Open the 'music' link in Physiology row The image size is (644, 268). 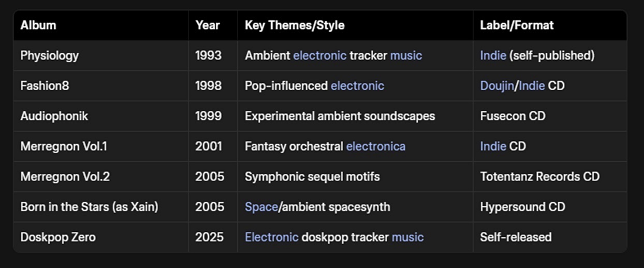click(406, 55)
